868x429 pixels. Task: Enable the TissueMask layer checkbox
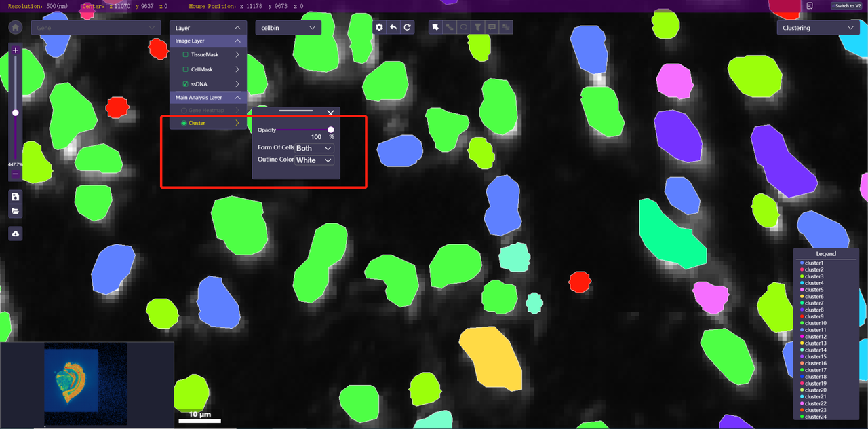click(186, 54)
